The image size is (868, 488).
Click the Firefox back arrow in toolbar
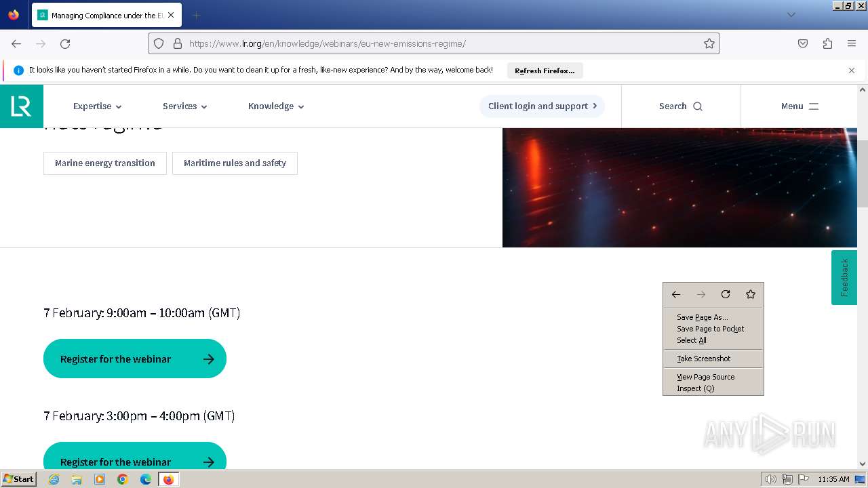(x=16, y=43)
